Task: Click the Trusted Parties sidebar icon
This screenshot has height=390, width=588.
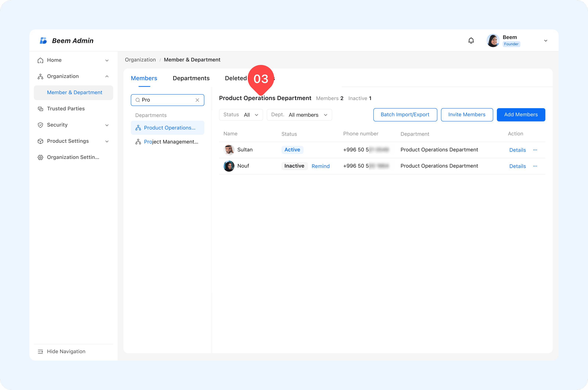Action: coord(40,109)
